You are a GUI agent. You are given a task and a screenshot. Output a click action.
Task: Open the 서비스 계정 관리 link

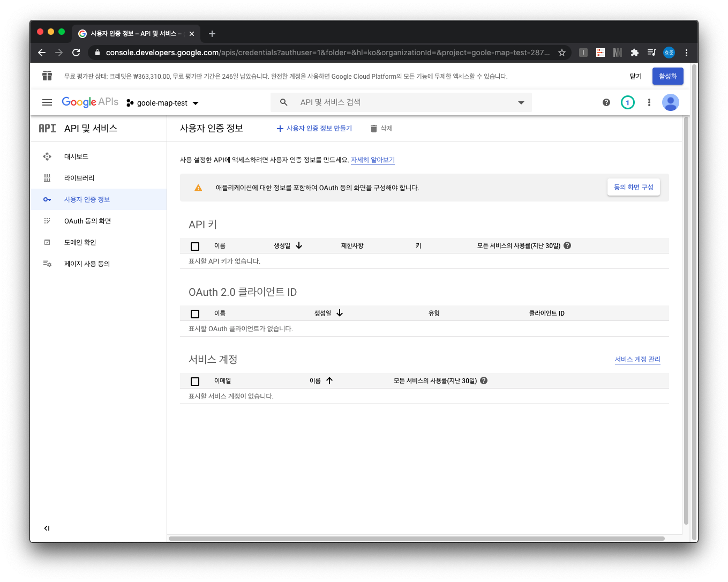(637, 359)
